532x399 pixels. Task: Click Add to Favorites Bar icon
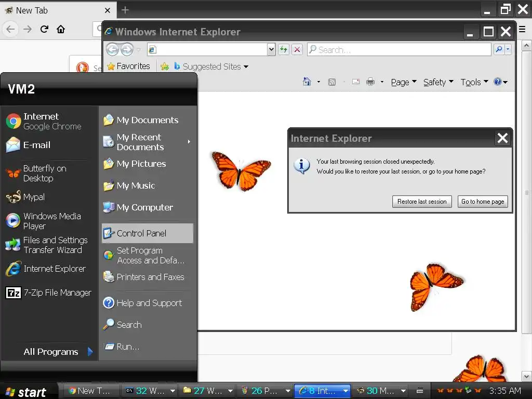[165, 66]
